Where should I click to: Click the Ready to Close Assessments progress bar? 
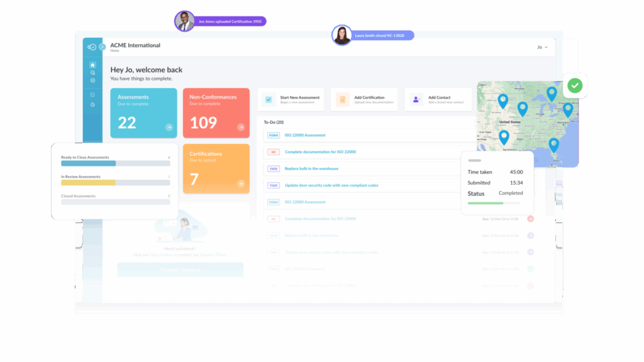click(x=115, y=163)
